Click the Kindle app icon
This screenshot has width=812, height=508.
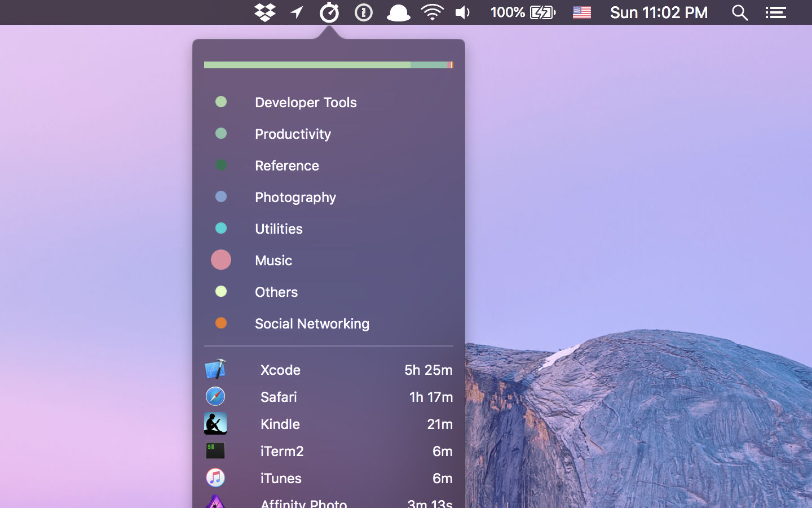tap(215, 423)
